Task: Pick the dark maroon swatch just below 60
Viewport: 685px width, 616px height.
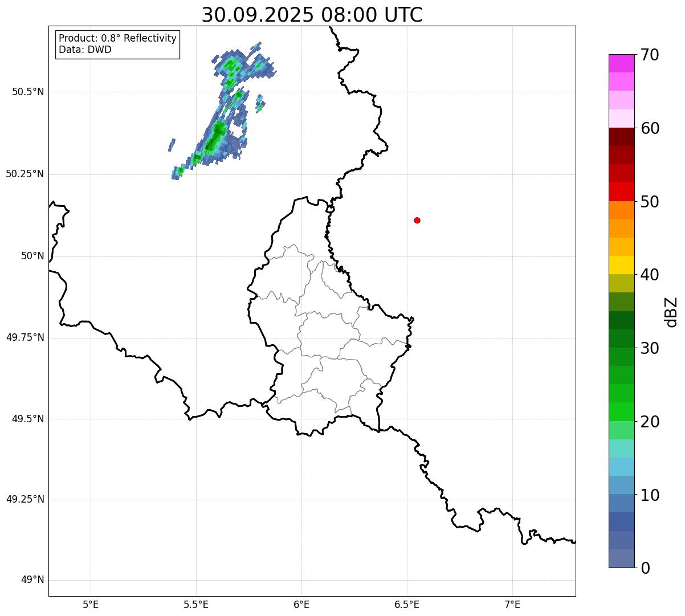Action: (622, 137)
